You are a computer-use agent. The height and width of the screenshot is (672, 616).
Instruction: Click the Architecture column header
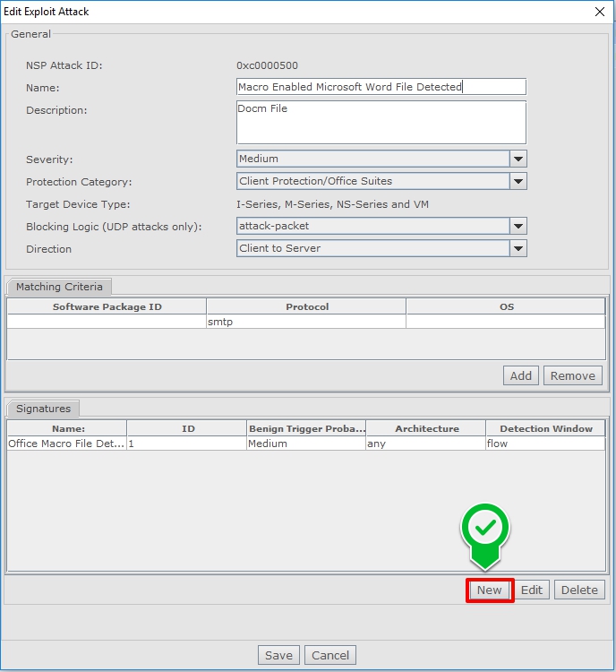(x=426, y=428)
